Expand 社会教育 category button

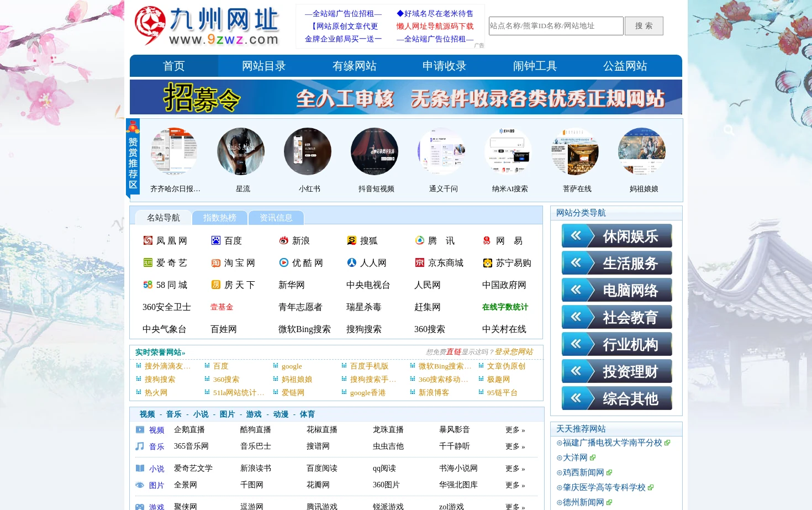click(x=616, y=317)
